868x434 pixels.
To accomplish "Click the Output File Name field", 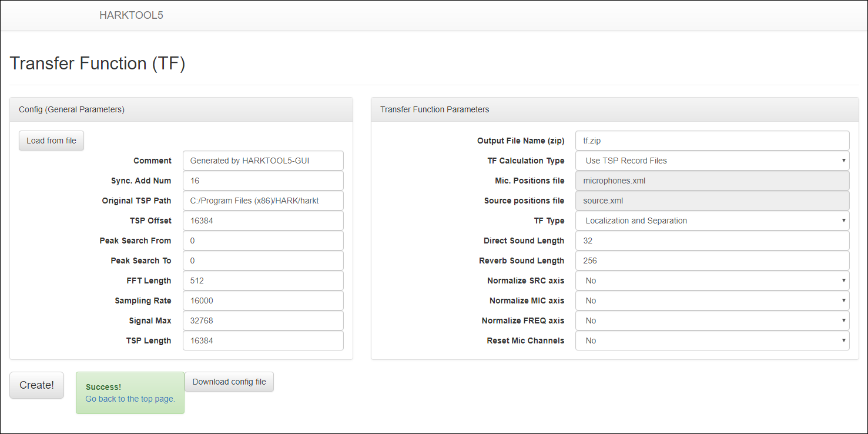I will click(x=712, y=141).
